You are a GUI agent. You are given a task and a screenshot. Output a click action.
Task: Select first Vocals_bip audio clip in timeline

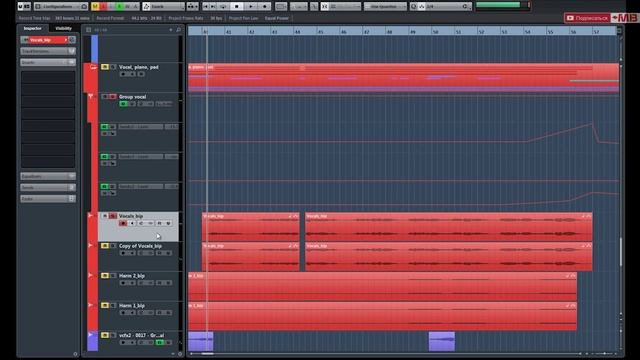(251, 227)
